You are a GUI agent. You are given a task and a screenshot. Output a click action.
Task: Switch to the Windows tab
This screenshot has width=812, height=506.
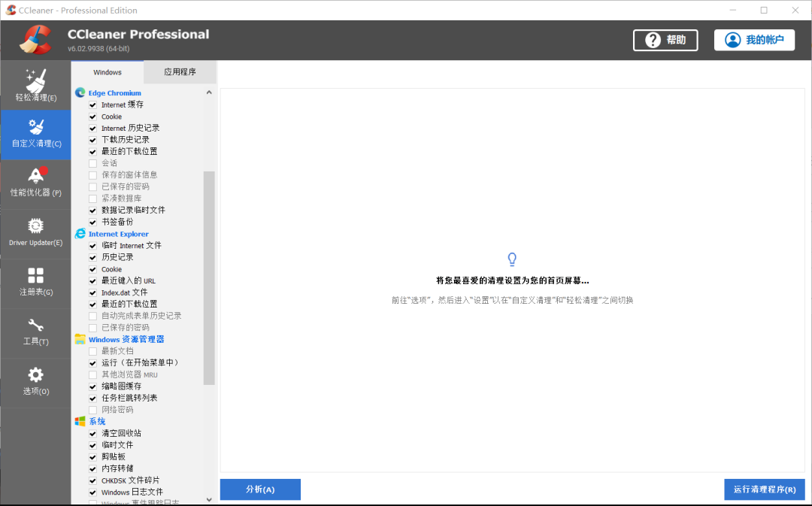(x=108, y=72)
